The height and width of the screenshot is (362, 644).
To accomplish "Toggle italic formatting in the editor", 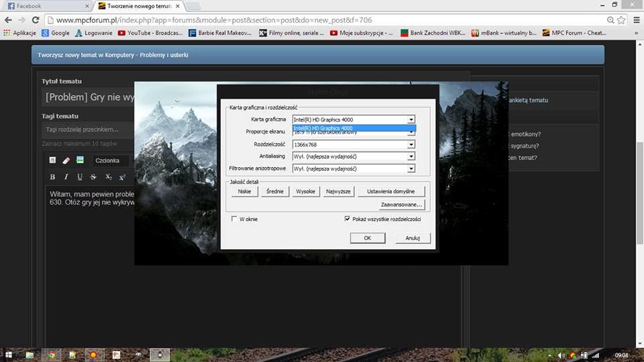I will click(66, 177).
